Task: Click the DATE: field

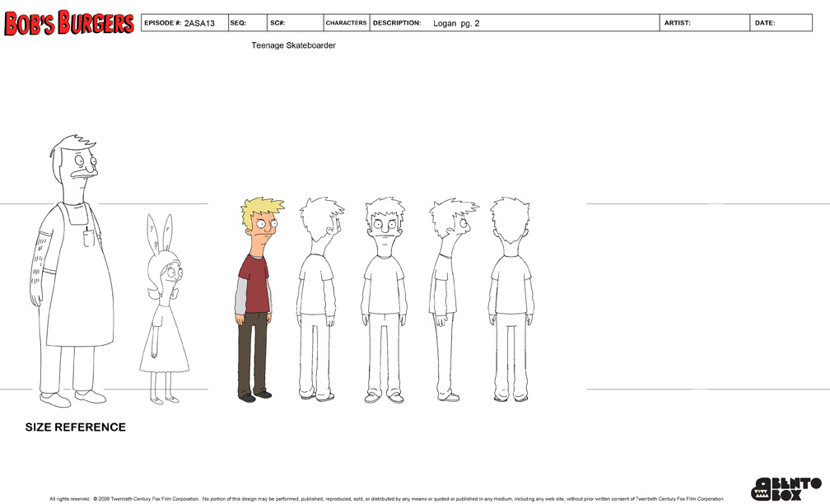Action: [781, 23]
